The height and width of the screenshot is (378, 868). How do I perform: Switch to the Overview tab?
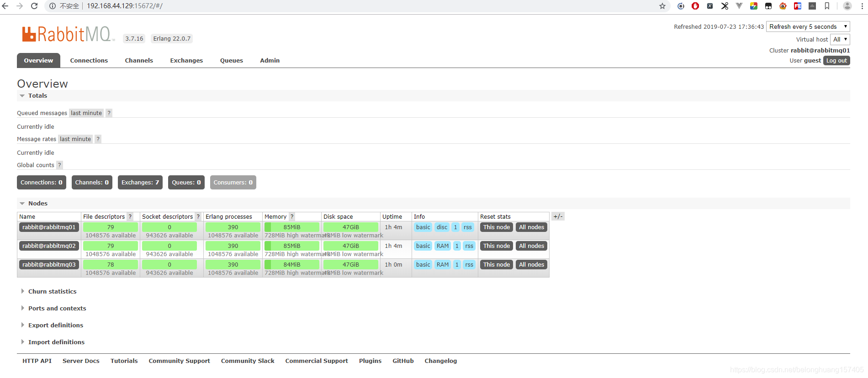coord(38,60)
